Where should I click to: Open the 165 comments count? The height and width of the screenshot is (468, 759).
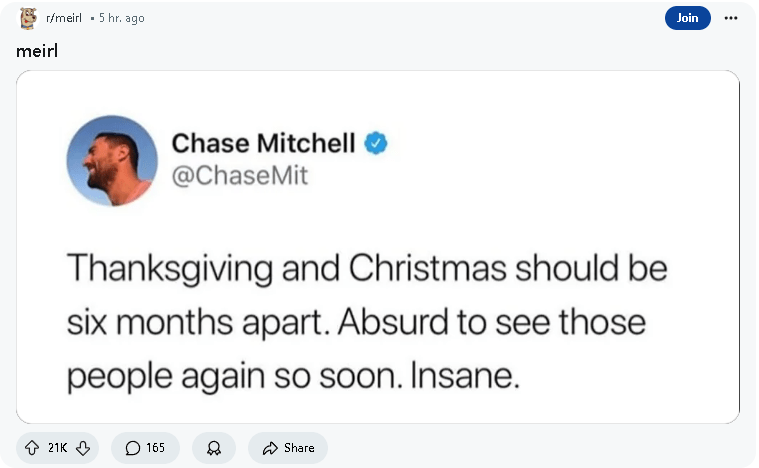pyautogui.click(x=155, y=448)
